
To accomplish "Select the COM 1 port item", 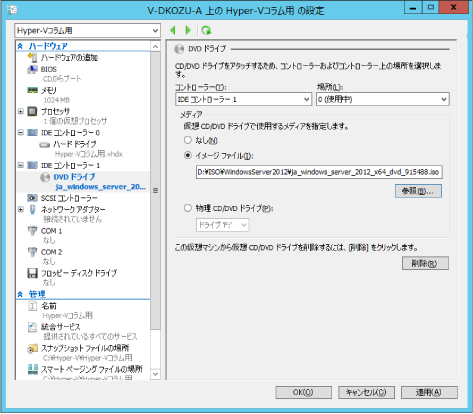I will [51, 231].
